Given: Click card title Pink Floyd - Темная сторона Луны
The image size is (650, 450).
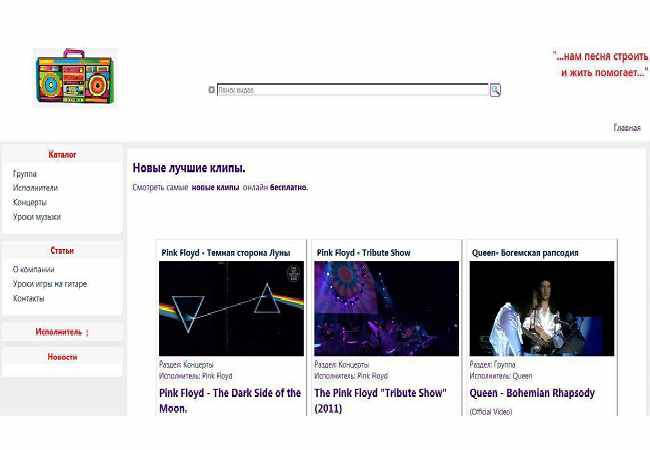Looking at the screenshot, I should 226,253.
